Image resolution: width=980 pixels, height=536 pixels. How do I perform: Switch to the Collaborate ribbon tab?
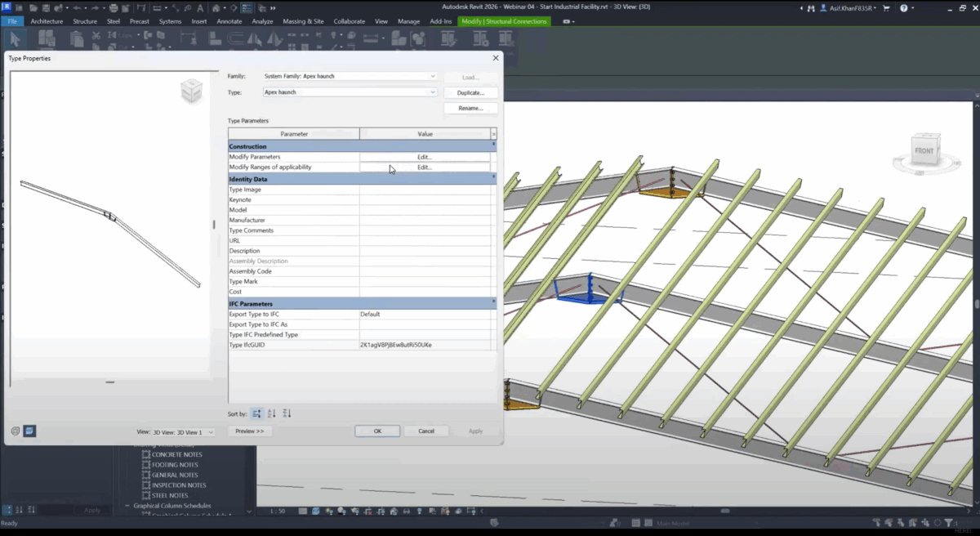pos(349,21)
